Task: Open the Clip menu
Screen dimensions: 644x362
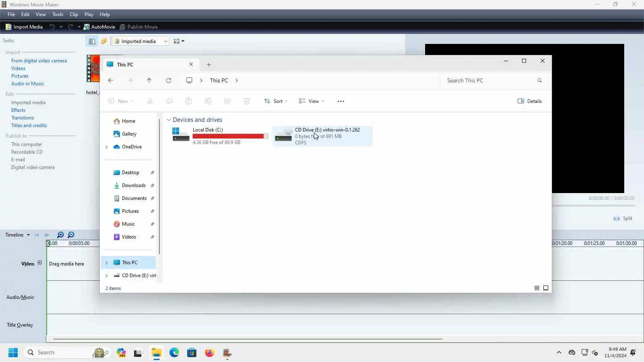Action: (x=74, y=14)
